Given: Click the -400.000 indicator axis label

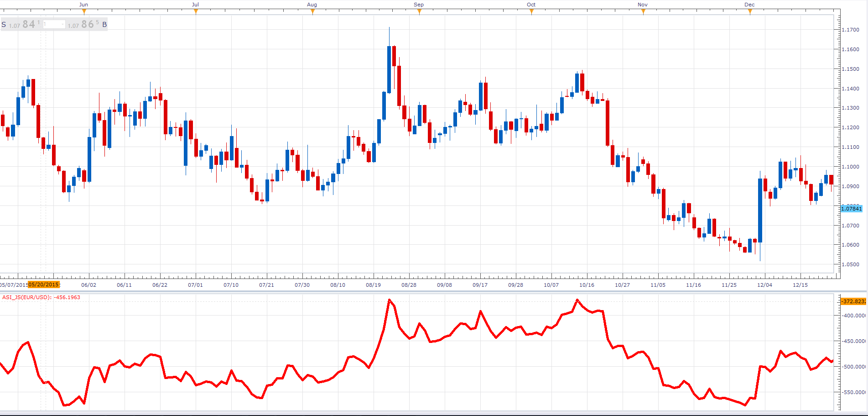Looking at the screenshot, I should click(854, 316).
